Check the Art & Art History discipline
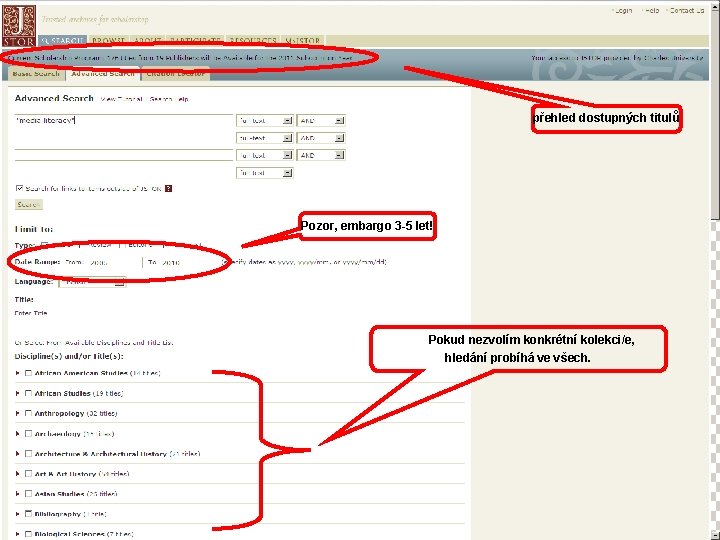 click(x=28, y=473)
